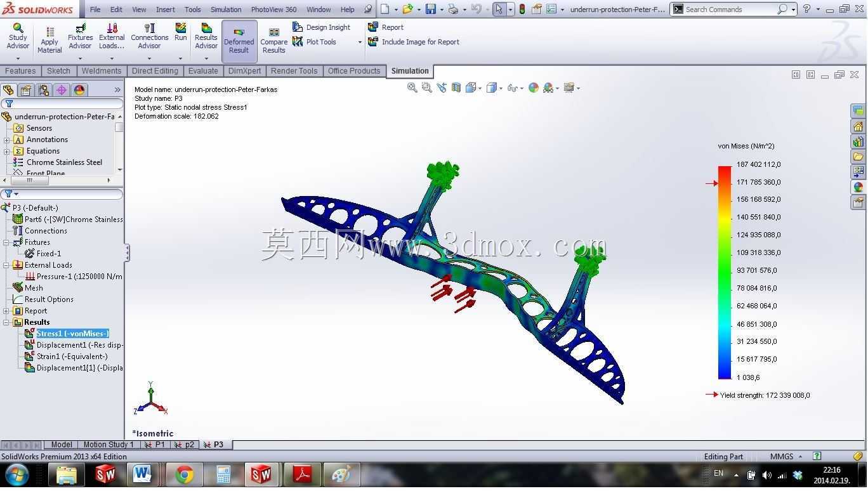Click the Select cursor tool
Image resolution: width=868 pixels, height=491 pixels.
(499, 10)
